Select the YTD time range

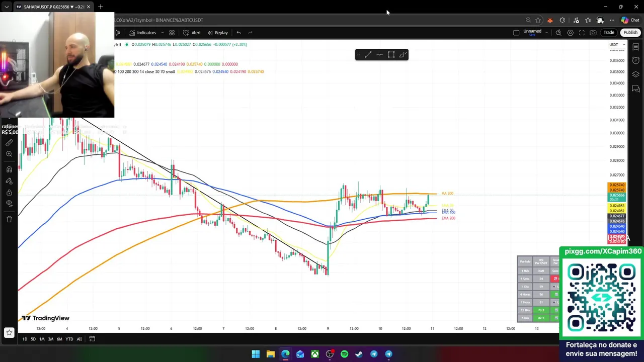(69, 339)
